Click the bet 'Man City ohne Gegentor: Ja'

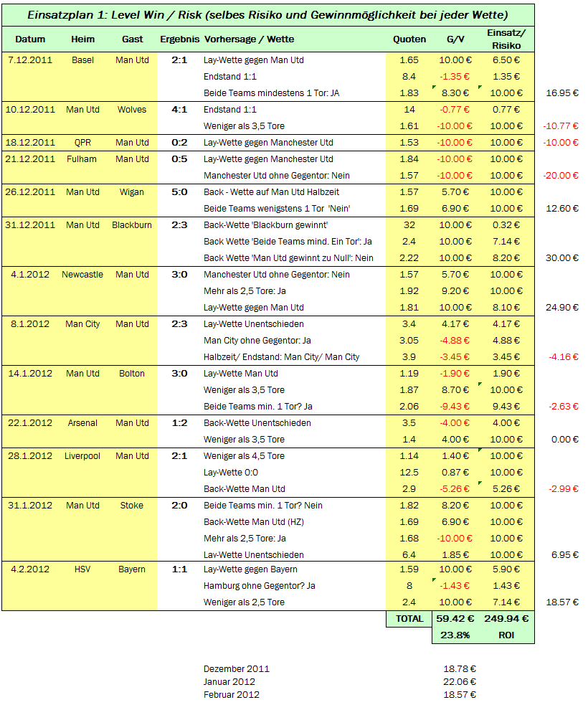click(x=257, y=341)
